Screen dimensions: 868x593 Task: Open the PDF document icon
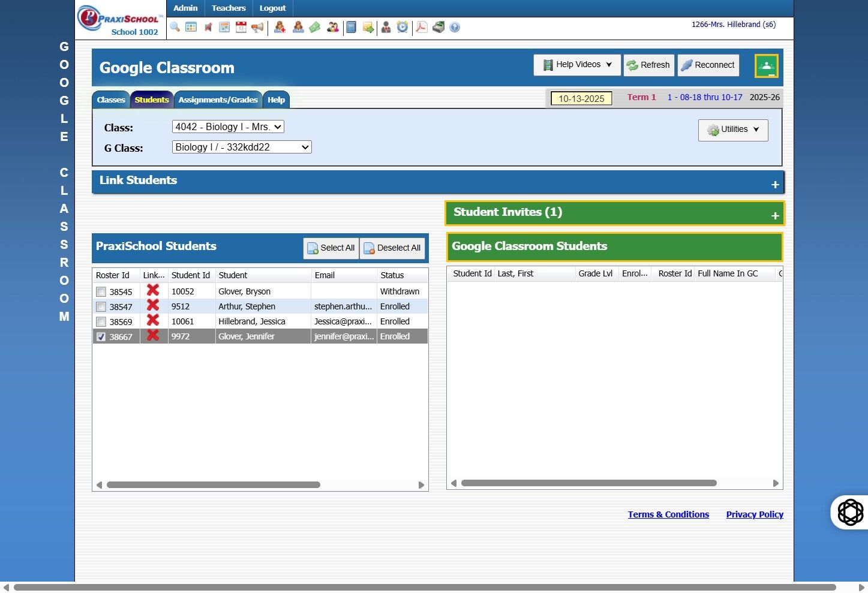[422, 27]
